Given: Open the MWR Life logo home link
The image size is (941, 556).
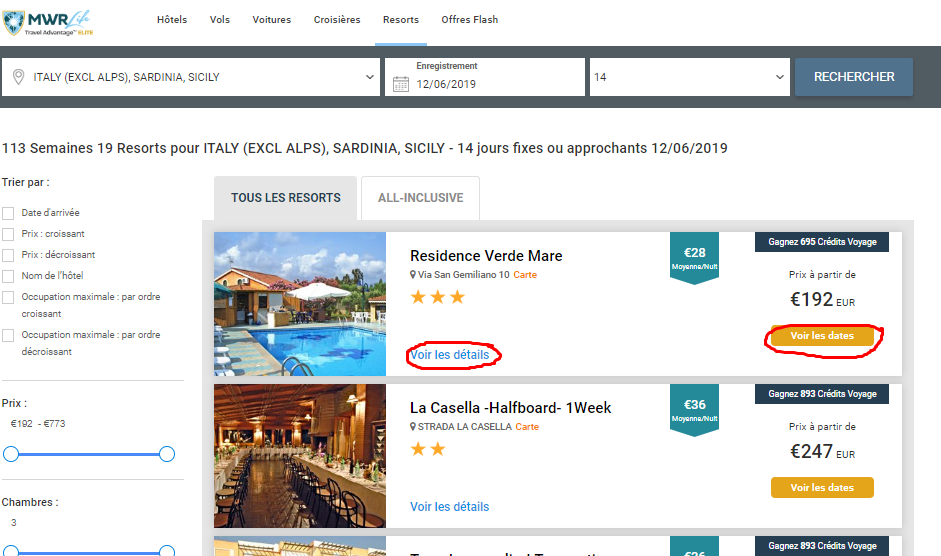Looking at the screenshot, I should click(47, 23).
